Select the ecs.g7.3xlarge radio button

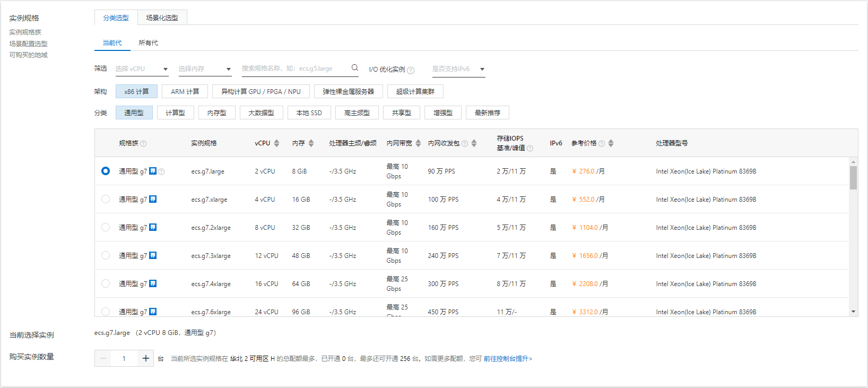point(106,255)
